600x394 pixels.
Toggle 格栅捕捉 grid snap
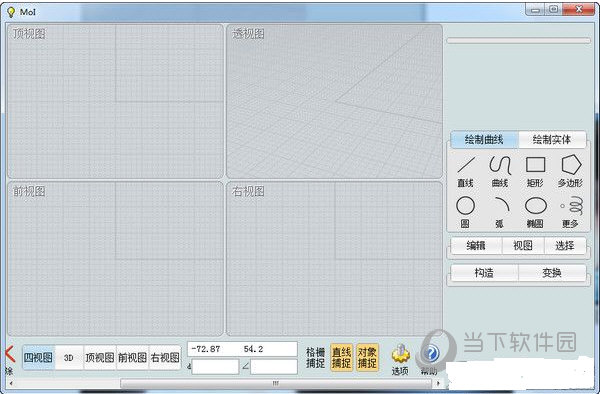coord(315,357)
